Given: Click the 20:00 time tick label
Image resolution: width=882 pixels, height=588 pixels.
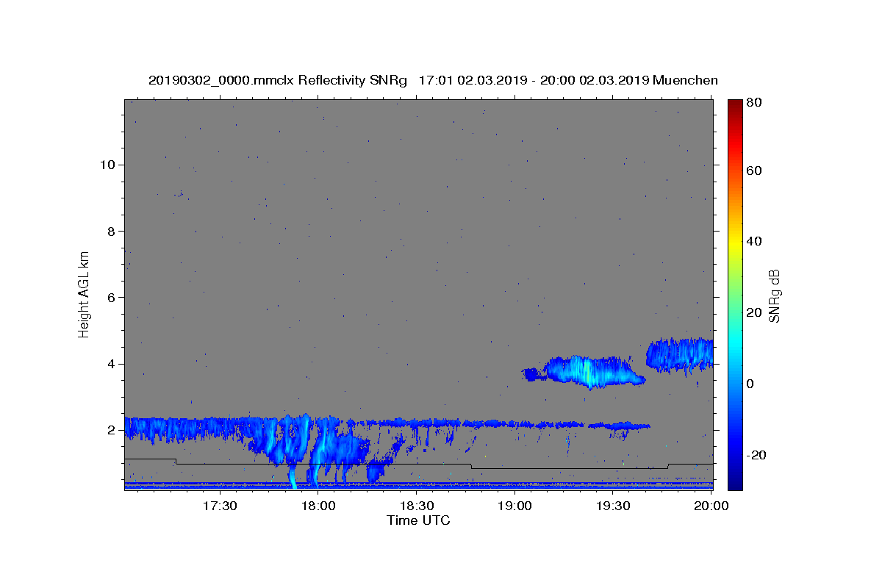Looking at the screenshot, I should (711, 506).
